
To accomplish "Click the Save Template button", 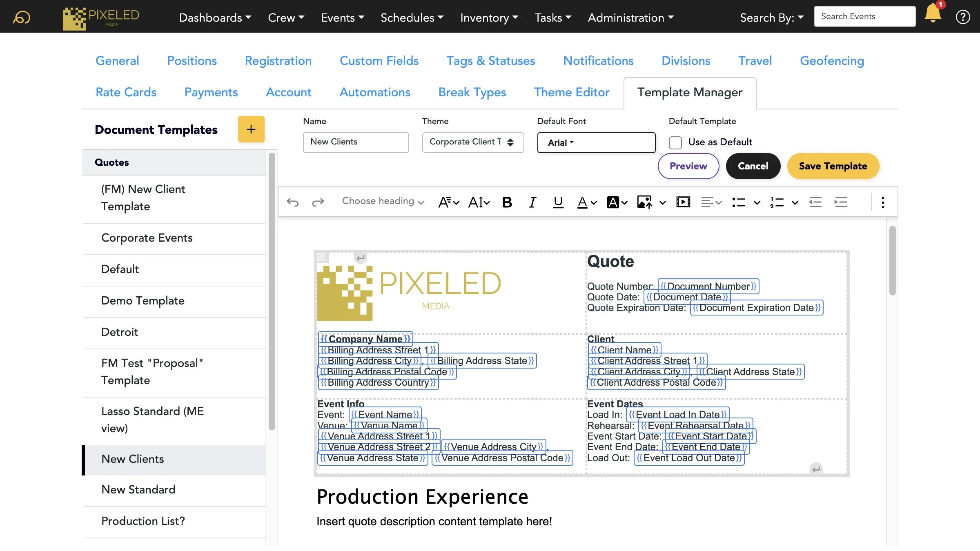I will (x=833, y=166).
